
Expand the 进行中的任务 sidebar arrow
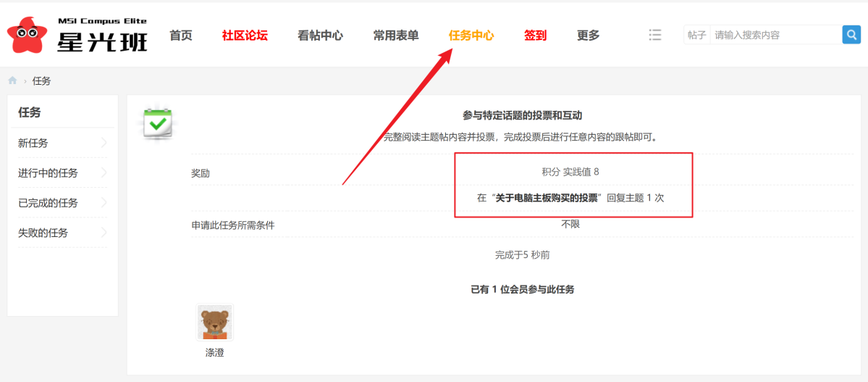(104, 173)
